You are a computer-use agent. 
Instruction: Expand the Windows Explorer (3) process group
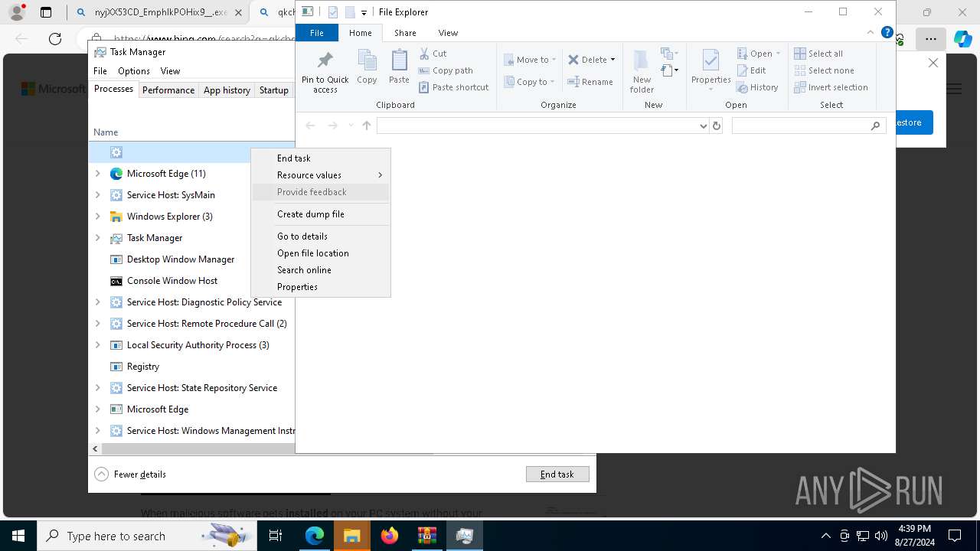coord(98,217)
